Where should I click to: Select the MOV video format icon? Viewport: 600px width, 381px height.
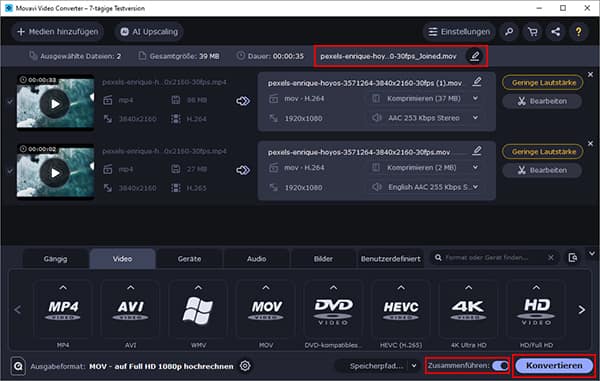266,309
